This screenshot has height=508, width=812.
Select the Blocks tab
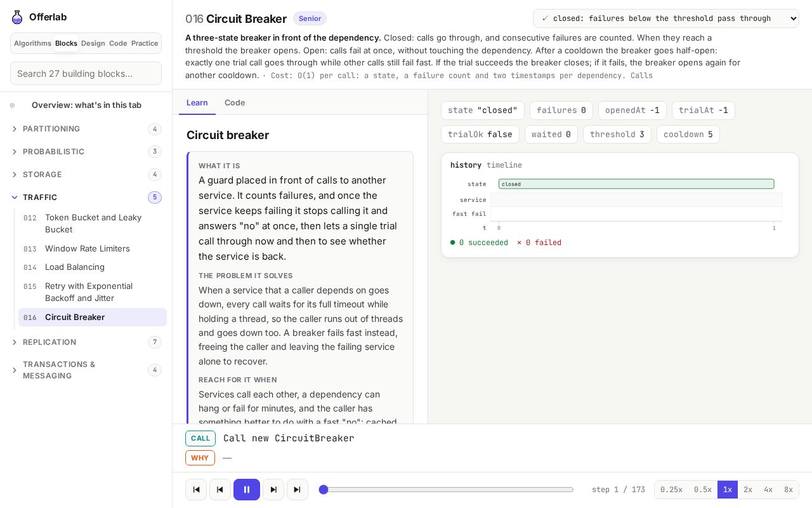pyautogui.click(x=66, y=43)
